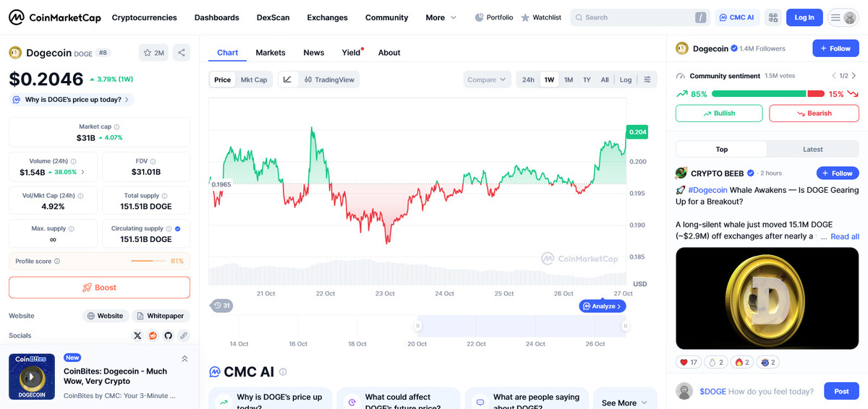The height and width of the screenshot is (409, 868).
Task: Select the line chart icon
Action: click(x=287, y=79)
